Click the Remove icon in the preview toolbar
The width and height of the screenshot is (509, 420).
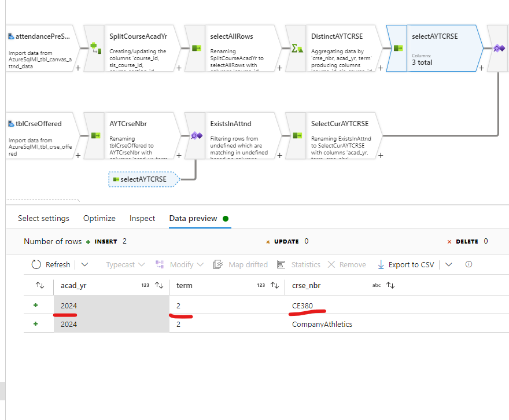346,264
